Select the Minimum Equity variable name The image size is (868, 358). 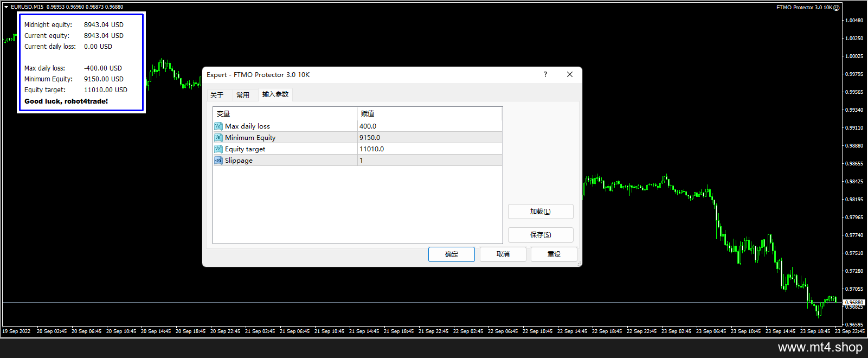(x=250, y=138)
